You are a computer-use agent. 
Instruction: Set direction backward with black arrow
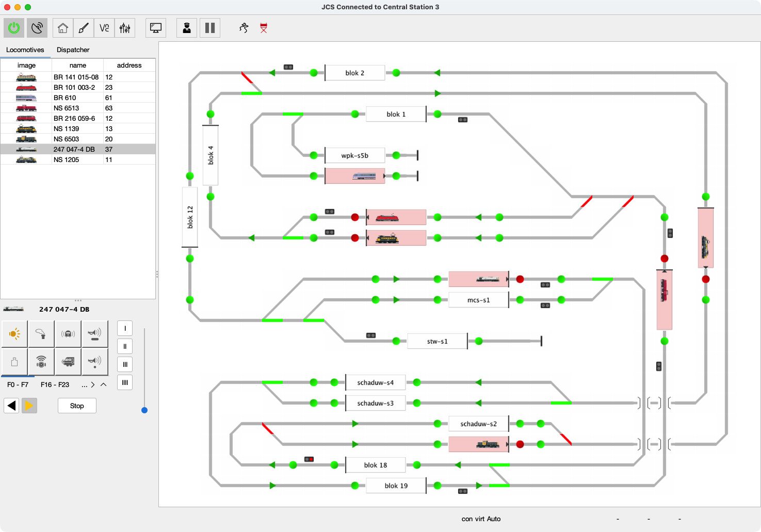click(11, 406)
